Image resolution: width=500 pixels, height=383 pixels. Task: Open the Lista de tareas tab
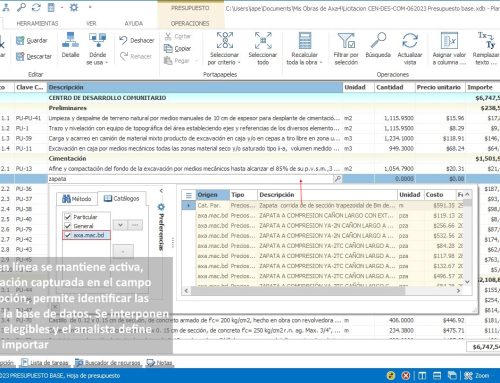tap(45, 363)
